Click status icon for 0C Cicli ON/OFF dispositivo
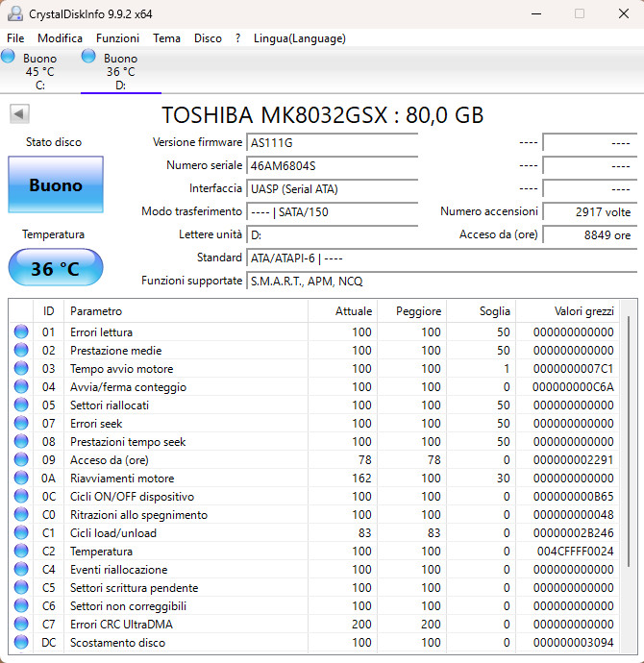Viewport: 644px width, 663px height. click(21, 496)
